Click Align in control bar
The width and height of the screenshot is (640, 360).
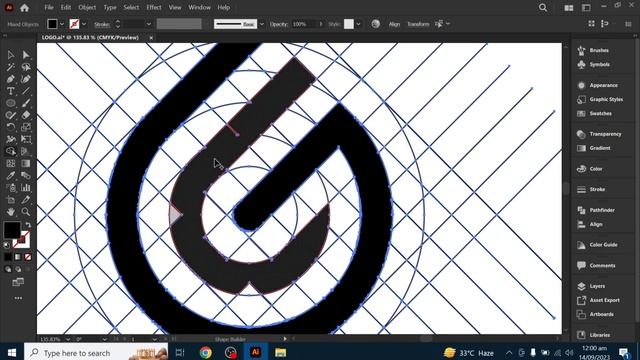pos(394,24)
